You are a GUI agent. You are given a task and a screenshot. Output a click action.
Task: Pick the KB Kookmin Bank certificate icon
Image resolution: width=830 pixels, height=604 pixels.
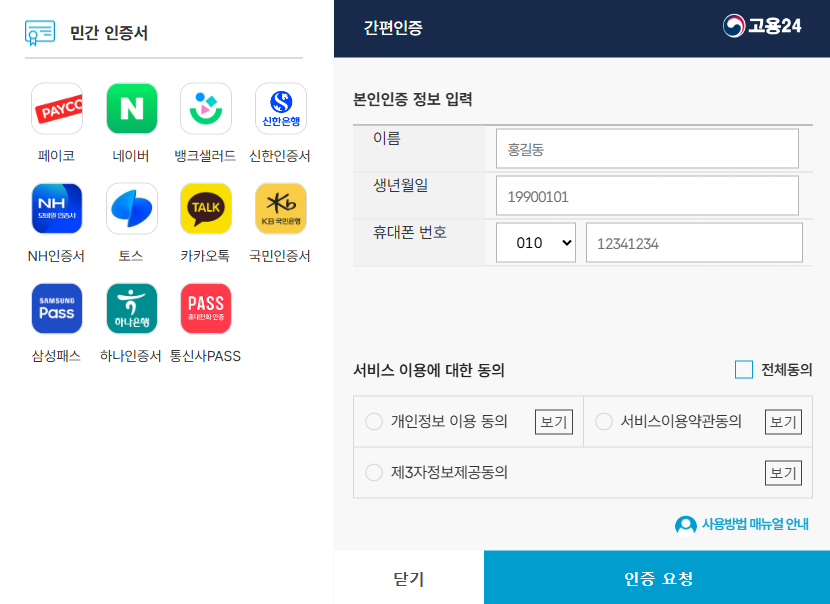[x=281, y=209]
